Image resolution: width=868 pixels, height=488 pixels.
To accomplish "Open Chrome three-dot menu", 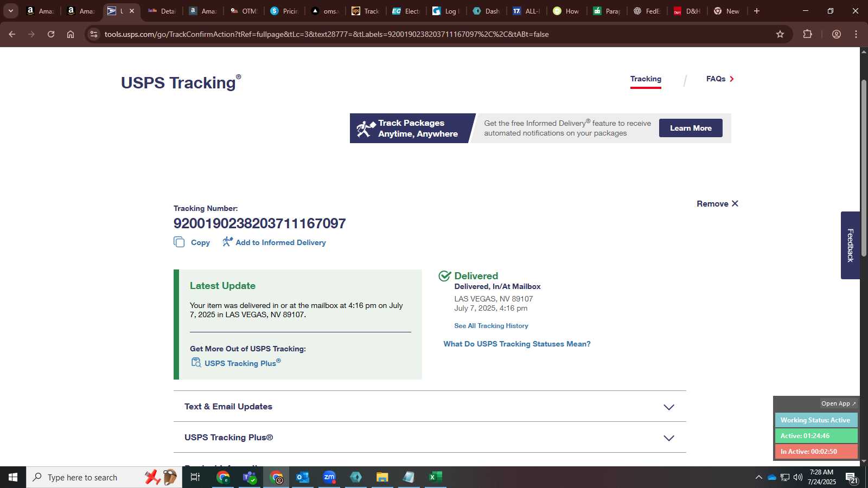I will point(856,34).
